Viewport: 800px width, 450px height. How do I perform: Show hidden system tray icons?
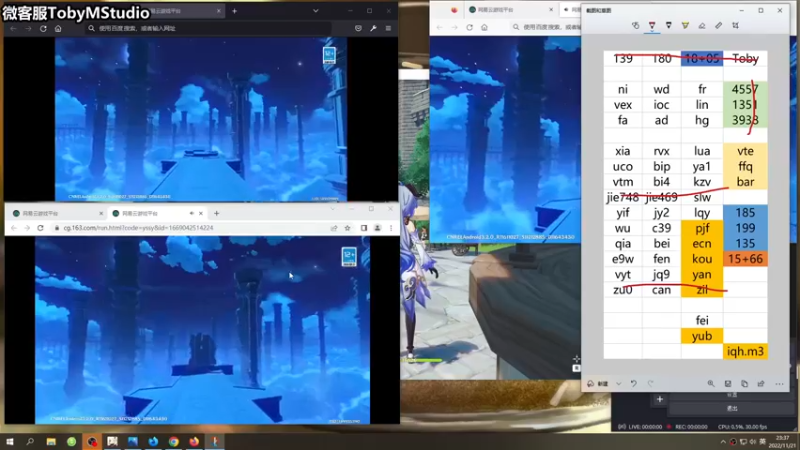pyautogui.click(x=723, y=442)
